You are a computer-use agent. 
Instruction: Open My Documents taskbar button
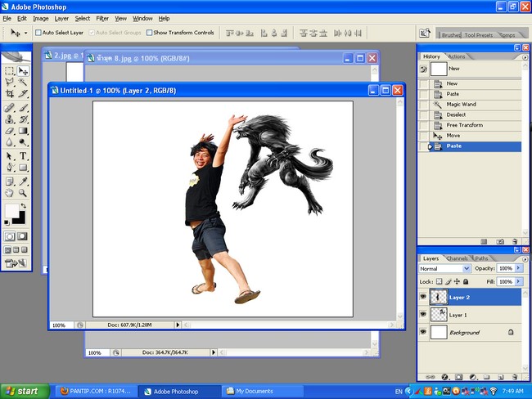[262, 391]
